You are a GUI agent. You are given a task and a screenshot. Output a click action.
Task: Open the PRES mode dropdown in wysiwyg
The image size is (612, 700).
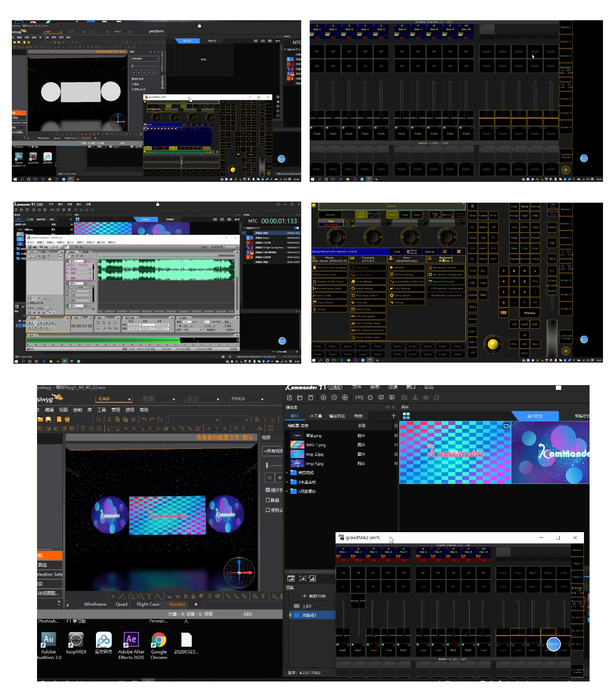[247, 399]
